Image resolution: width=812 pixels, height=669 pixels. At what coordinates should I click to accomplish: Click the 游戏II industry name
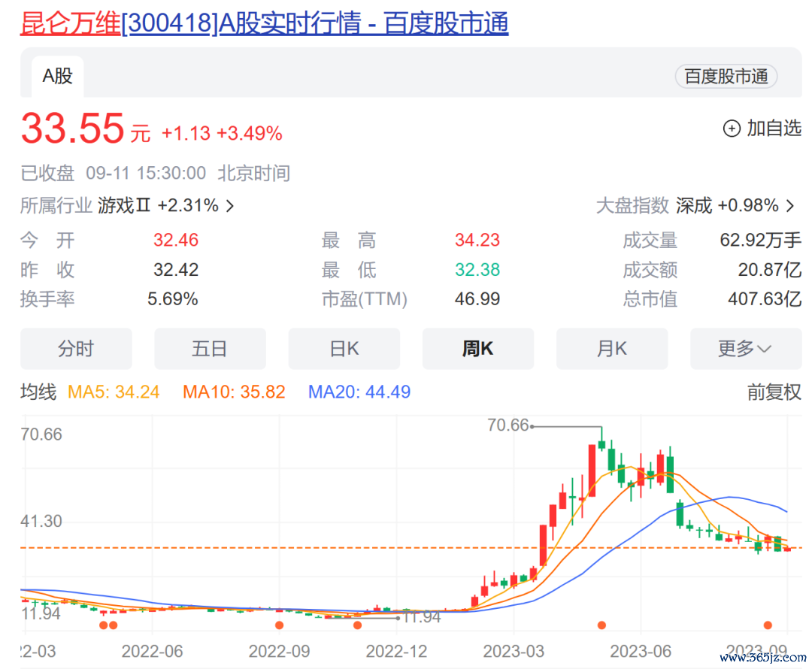click(124, 205)
